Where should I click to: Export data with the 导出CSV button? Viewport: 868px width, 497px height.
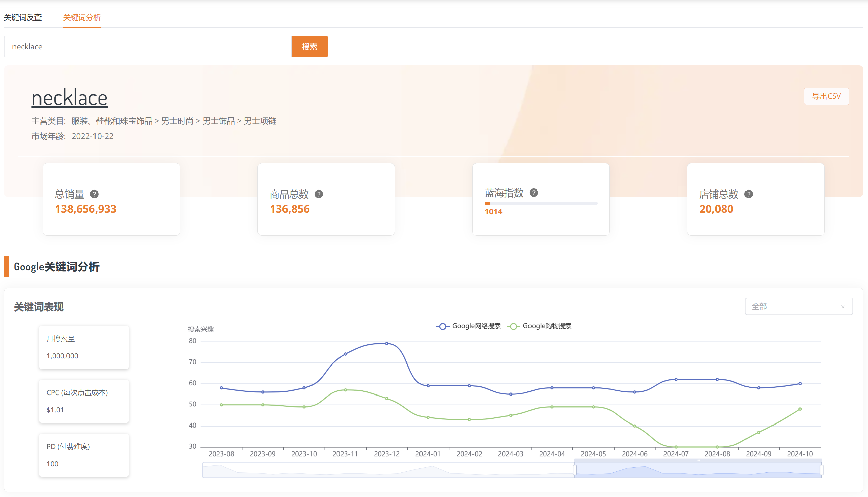(826, 96)
